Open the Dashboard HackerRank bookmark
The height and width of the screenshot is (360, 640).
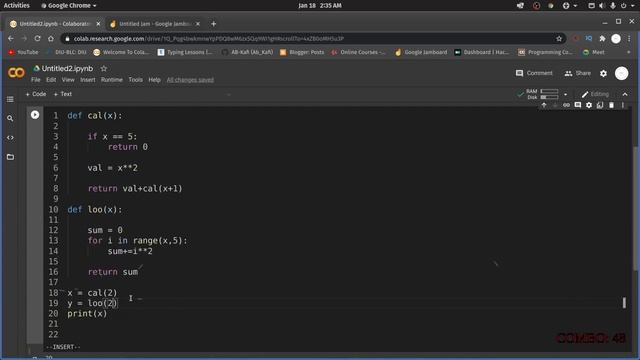(482, 52)
